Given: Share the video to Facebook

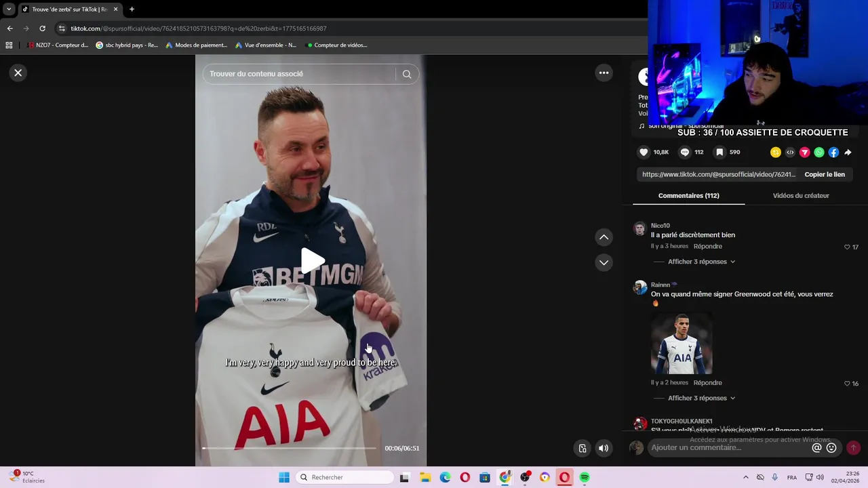Looking at the screenshot, I should (x=833, y=152).
